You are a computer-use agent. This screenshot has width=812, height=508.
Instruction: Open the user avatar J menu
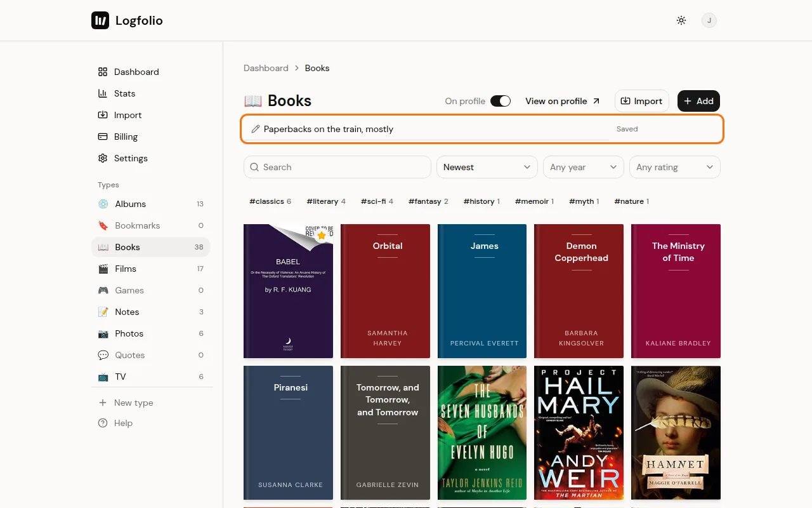(x=709, y=20)
